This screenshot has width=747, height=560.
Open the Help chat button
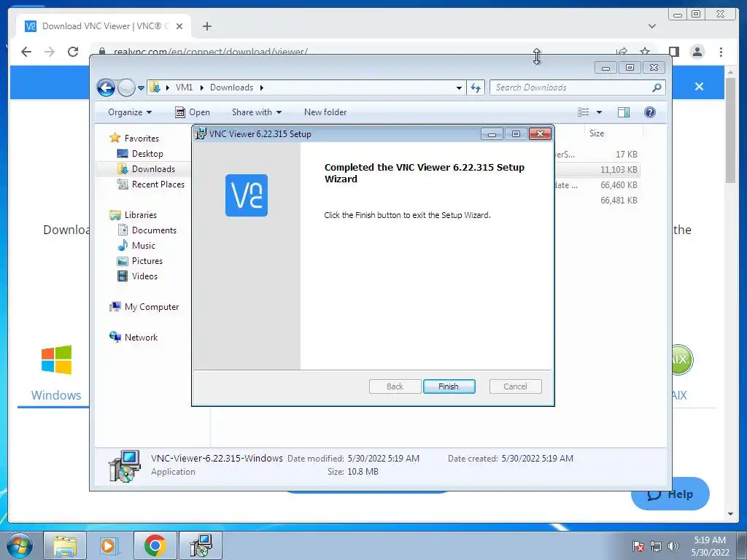coord(670,494)
